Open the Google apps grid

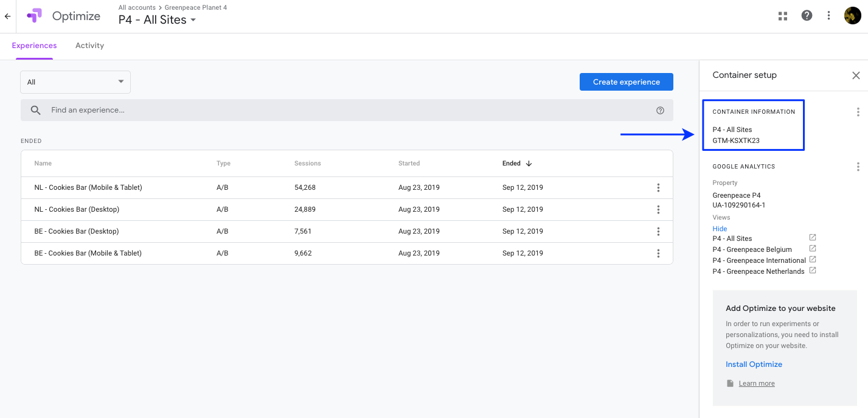pos(783,16)
